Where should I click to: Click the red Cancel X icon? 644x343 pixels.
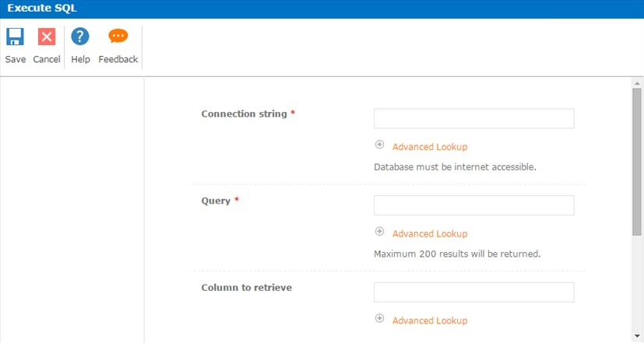point(47,37)
